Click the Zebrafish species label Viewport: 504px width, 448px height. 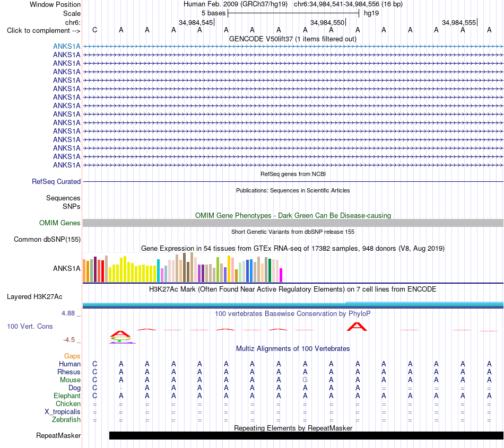(66, 420)
